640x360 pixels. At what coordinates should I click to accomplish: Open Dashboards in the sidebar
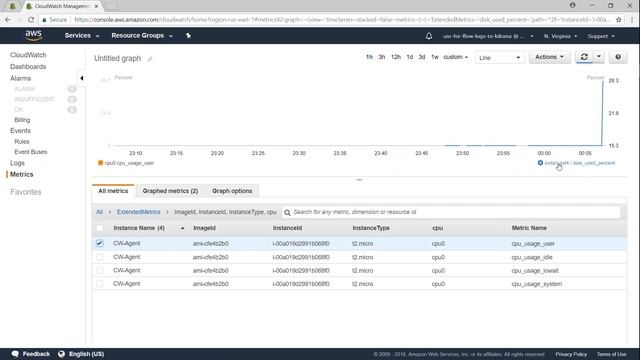pyautogui.click(x=28, y=67)
